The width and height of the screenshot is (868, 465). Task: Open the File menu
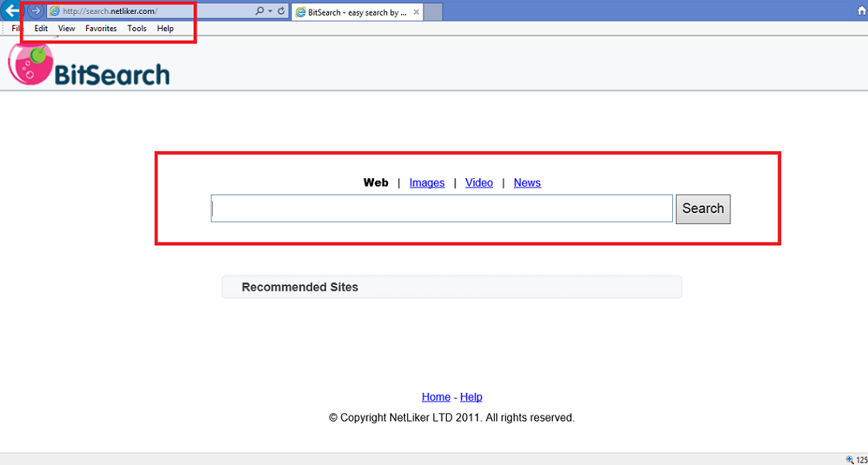click(18, 28)
